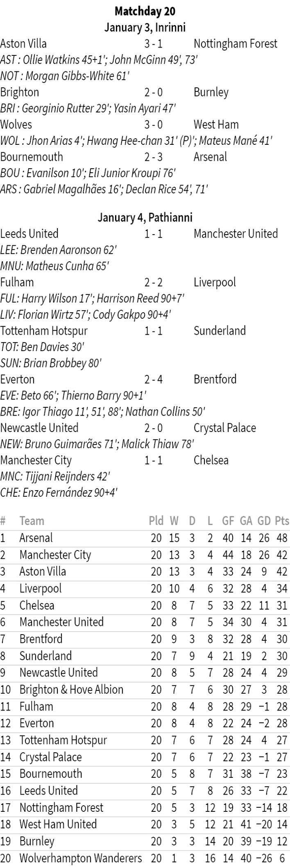Click the Pld column header
Viewport: 290px width, 868px height.
[x=156, y=521]
